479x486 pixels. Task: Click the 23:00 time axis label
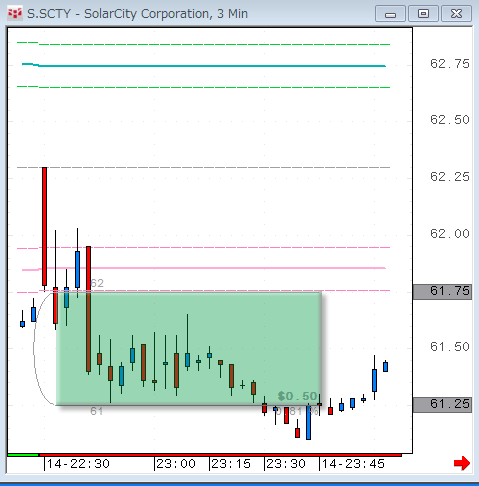[x=176, y=464]
